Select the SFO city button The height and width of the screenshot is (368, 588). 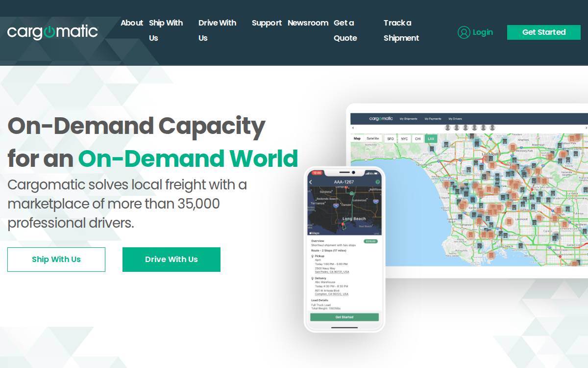click(x=391, y=139)
